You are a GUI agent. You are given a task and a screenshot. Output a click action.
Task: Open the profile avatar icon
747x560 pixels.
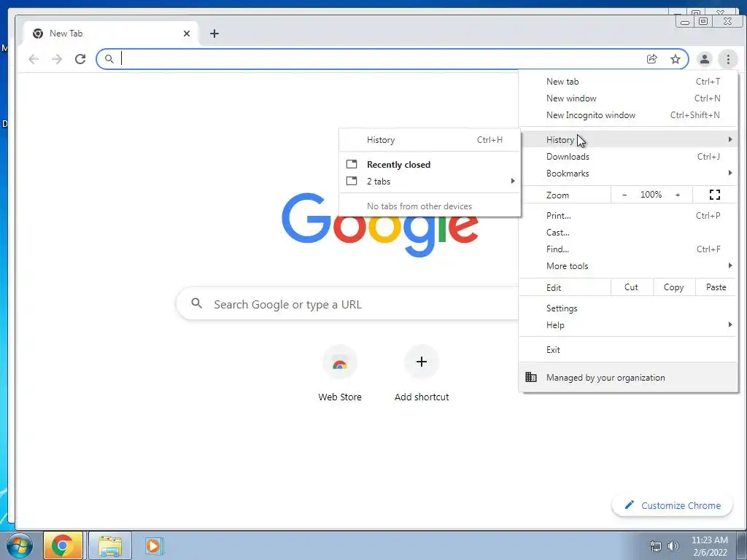tap(704, 59)
